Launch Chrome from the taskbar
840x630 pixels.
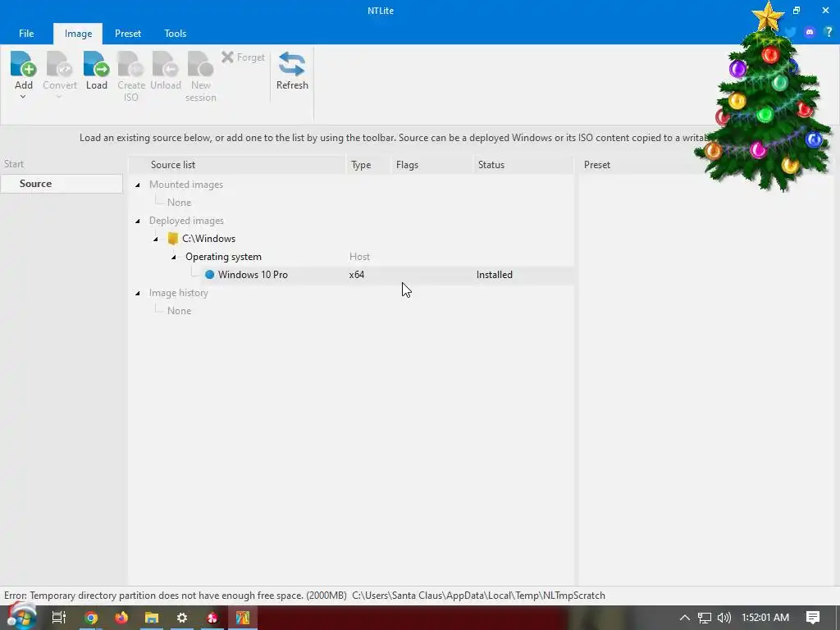coord(90,618)
